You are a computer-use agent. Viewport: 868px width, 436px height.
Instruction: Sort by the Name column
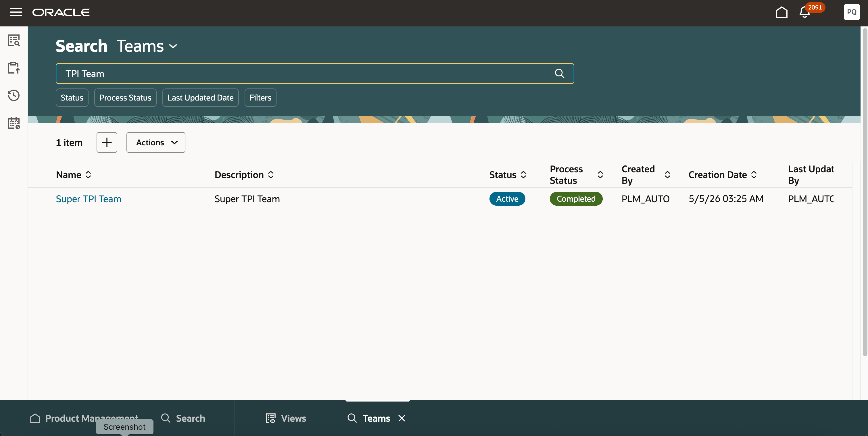pyautogui.click(x=88, y=175)
